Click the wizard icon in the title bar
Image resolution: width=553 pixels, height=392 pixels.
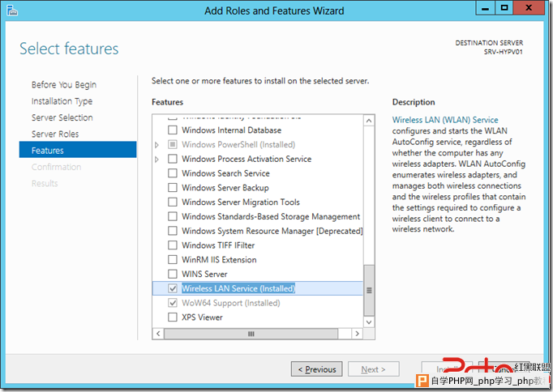coord(12,11)
